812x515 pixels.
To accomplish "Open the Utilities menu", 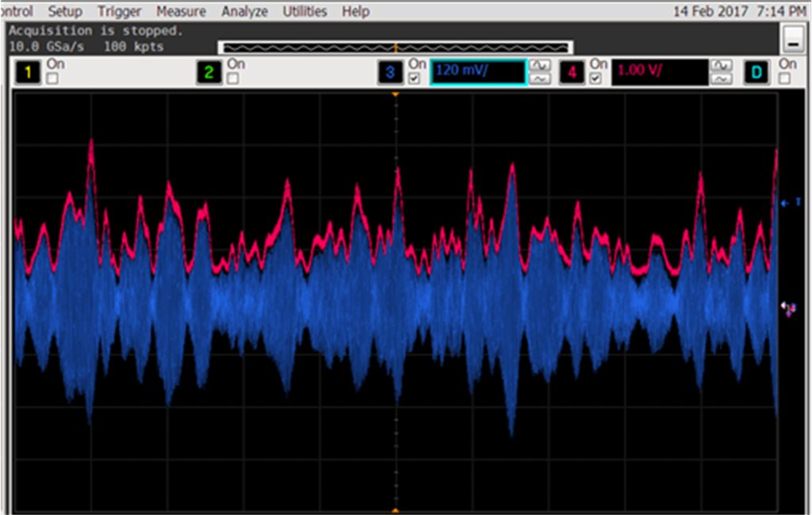I will [304, 11].
